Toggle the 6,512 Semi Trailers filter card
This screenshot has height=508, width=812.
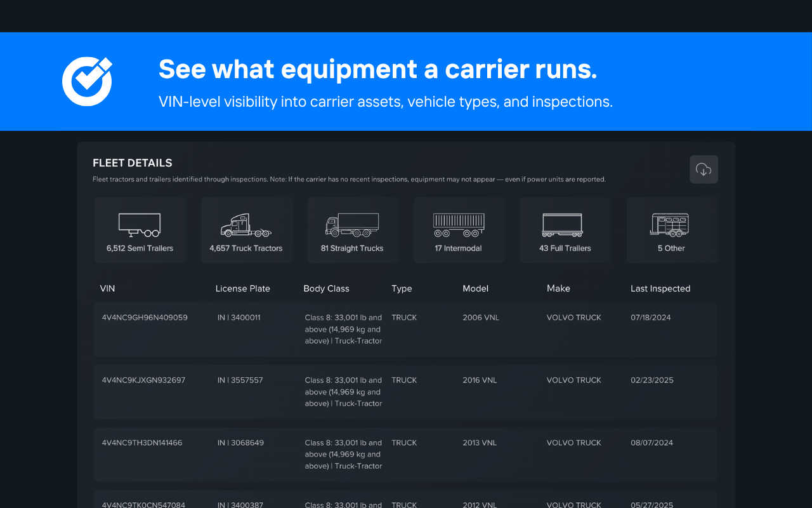point(140,230)
